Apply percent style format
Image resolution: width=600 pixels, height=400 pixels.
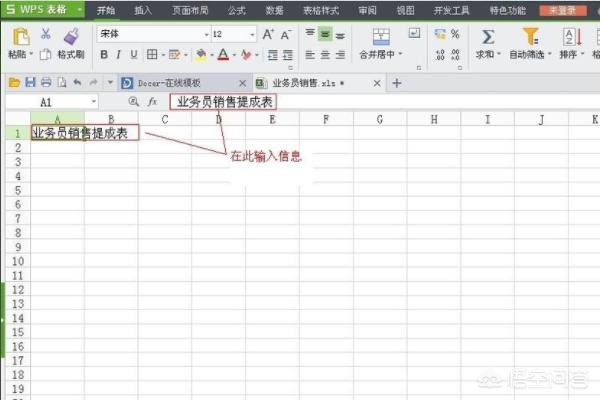tap(455, 34)
